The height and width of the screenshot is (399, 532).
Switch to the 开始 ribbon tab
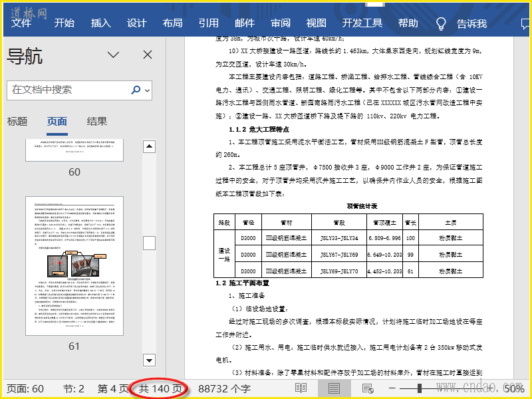(64, 23)
